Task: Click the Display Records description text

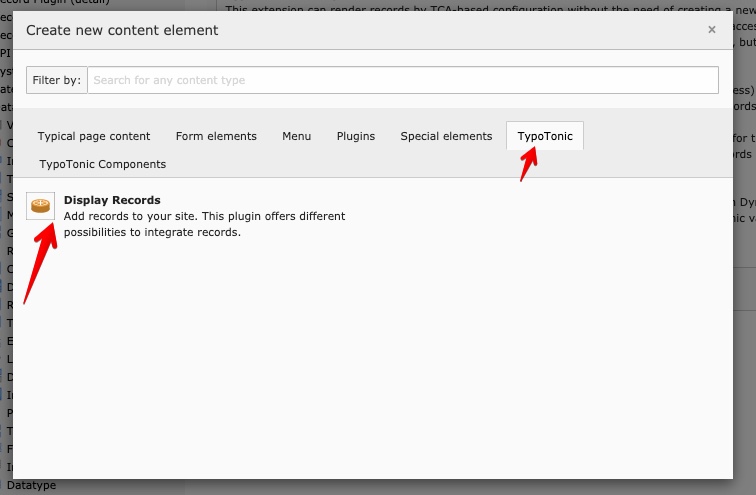Action: [204, 224]
